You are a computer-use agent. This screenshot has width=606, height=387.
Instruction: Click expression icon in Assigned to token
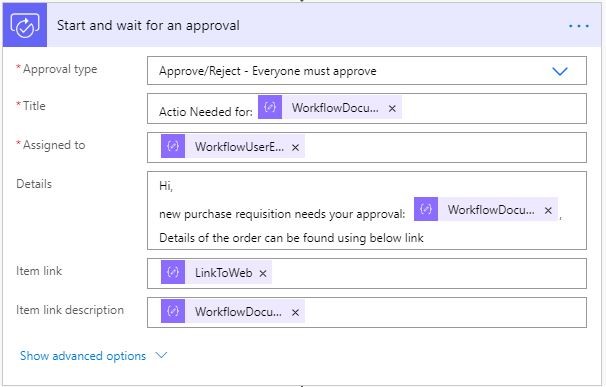point(173,146)
